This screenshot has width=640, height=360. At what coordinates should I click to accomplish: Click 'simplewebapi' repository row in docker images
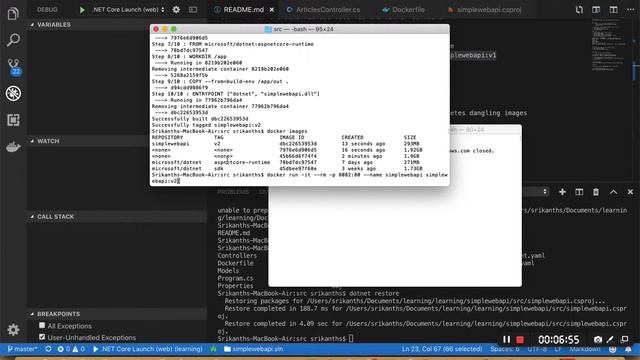(x=287, y=144)
